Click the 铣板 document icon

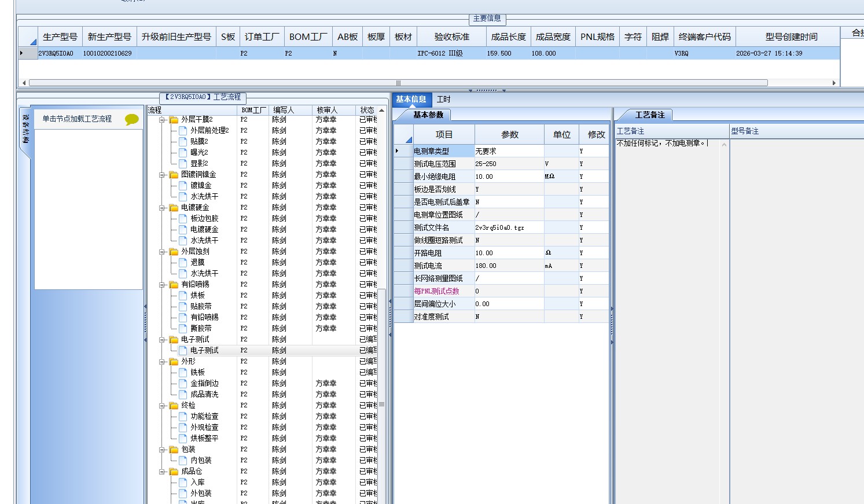click(x=183, y=373)
